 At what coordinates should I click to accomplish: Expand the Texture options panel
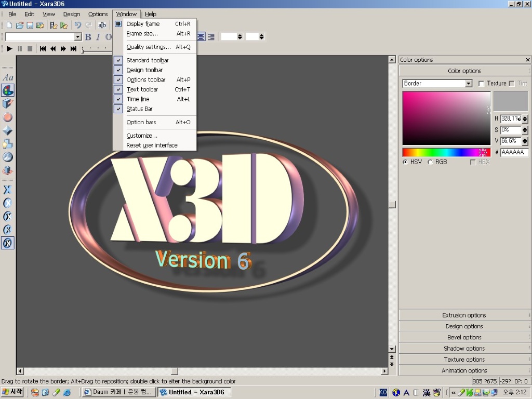point(464,360)
